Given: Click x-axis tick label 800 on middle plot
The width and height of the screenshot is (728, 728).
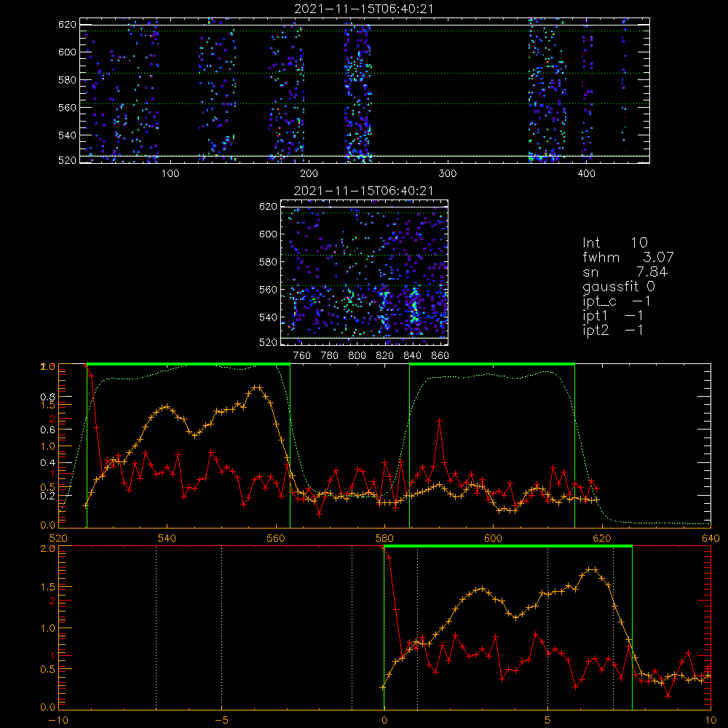Looking at the screenshot, I should click(x=357, y=356).
